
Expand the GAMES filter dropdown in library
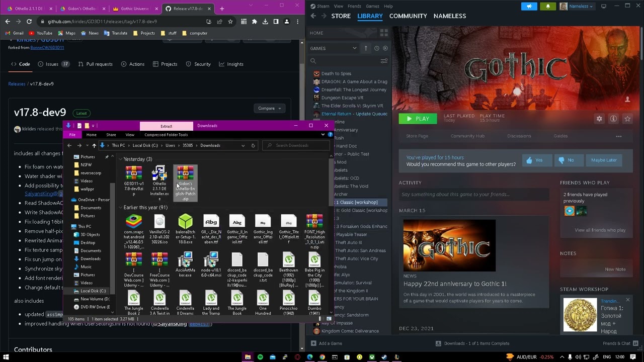coord(333,48)
